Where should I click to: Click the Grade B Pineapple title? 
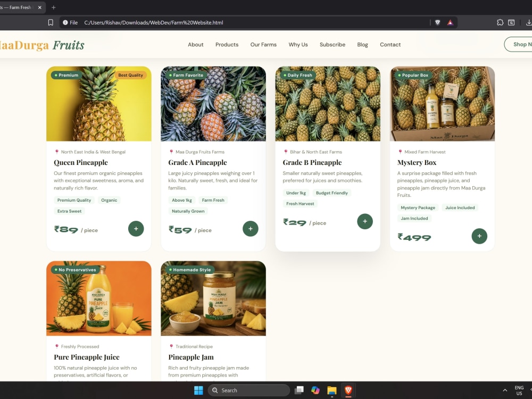tap(312, 162)
